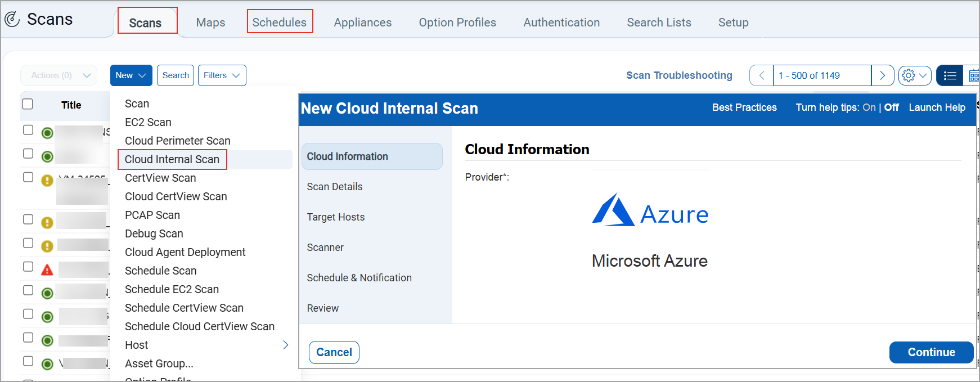Open the Scan Troubleshooting link

[679, 75]
